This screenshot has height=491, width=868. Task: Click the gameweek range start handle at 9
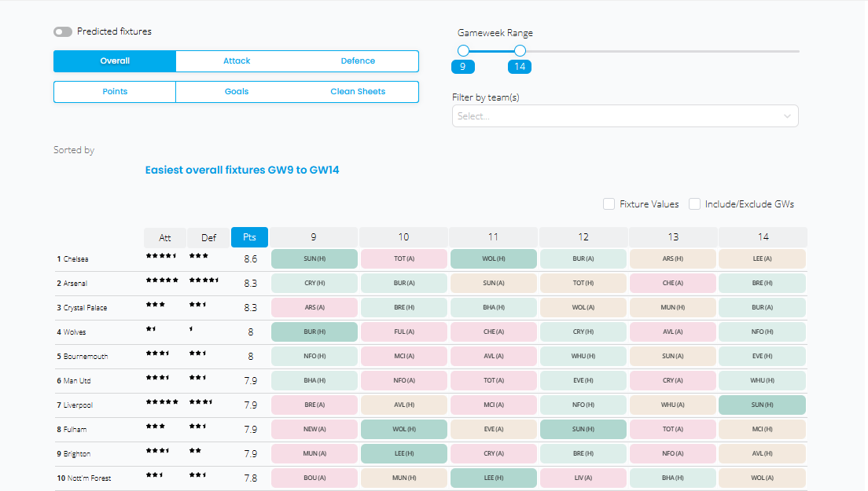(463, 51)
